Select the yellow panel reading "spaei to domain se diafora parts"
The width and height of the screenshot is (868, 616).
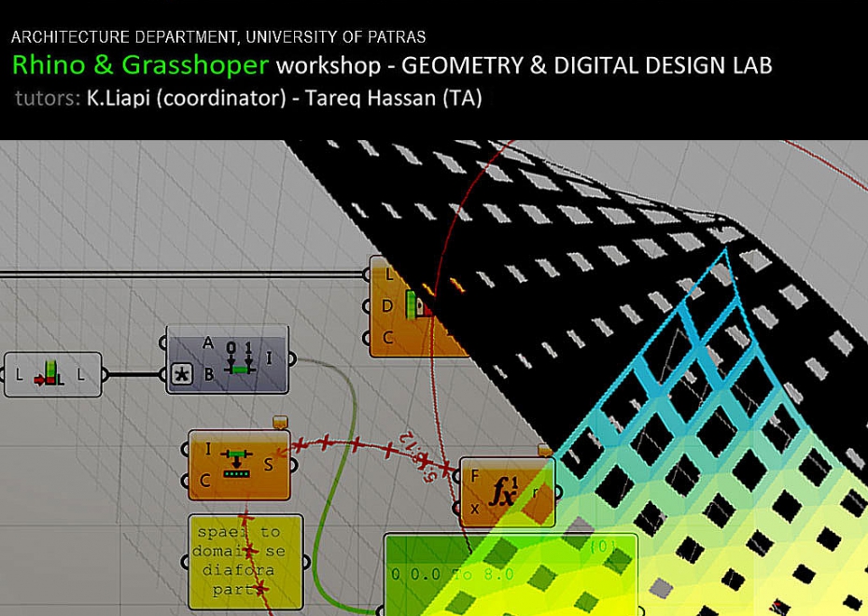point(245,561)
